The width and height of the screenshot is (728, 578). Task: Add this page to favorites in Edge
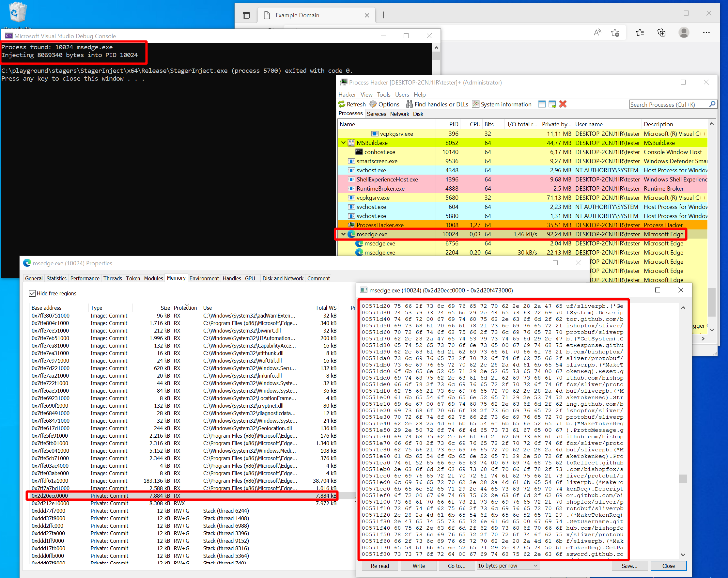615,33
